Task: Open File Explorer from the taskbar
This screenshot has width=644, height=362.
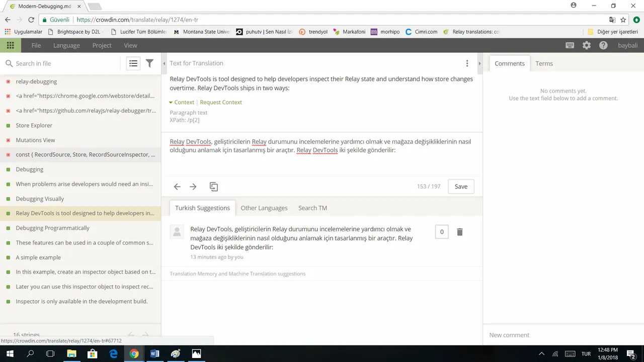Action: click(x=71, y=353)
